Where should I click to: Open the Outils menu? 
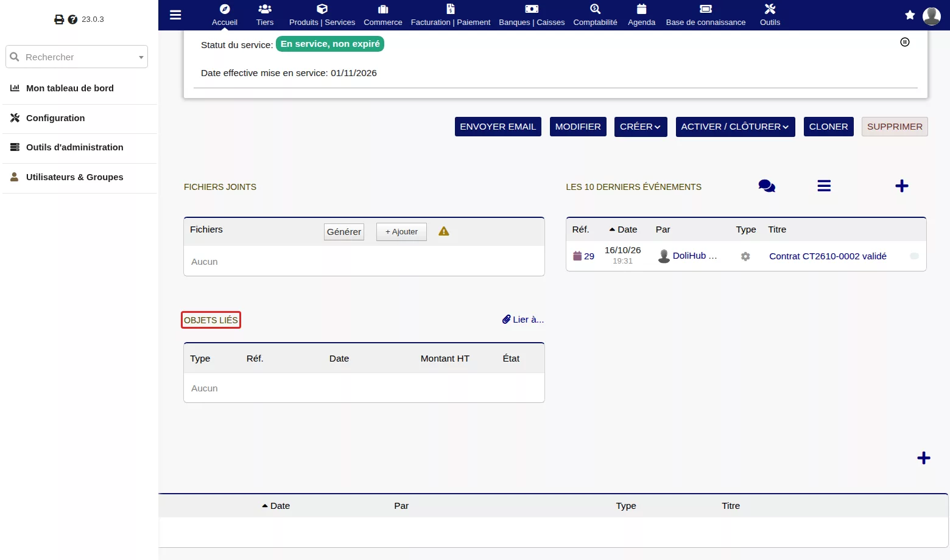[x=770, y=15]
